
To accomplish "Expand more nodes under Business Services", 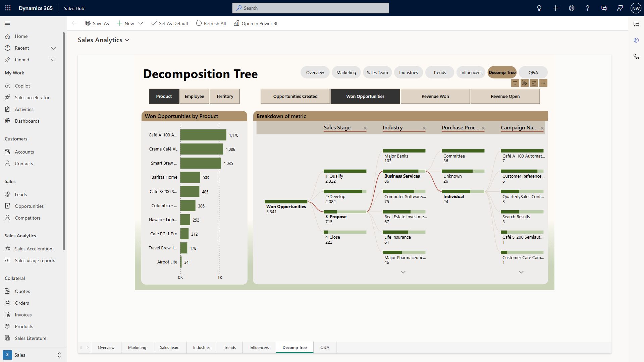I will pos(403,272).
